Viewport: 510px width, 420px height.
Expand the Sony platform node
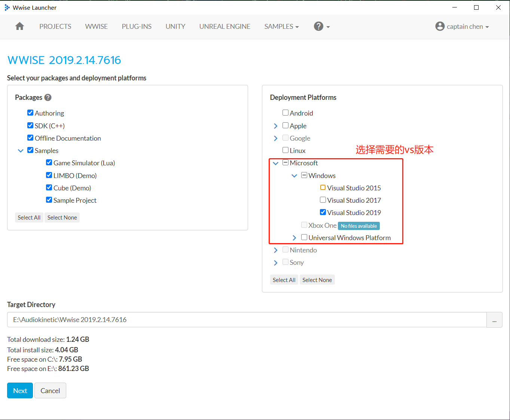[x=276, y=263]
